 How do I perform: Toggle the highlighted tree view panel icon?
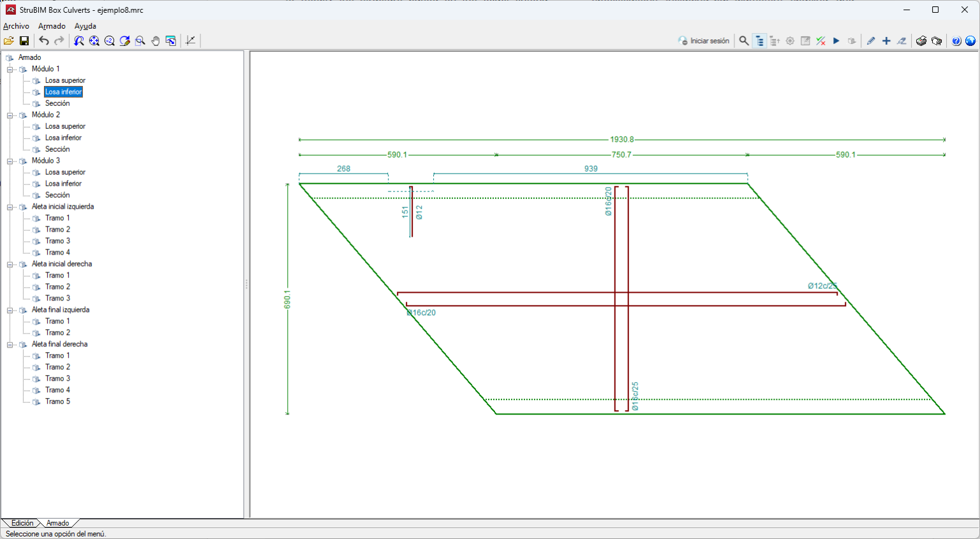pos(760,40)
